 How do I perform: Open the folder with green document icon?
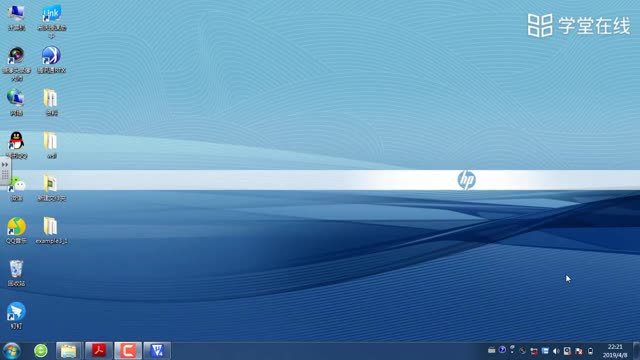point(51,188)
